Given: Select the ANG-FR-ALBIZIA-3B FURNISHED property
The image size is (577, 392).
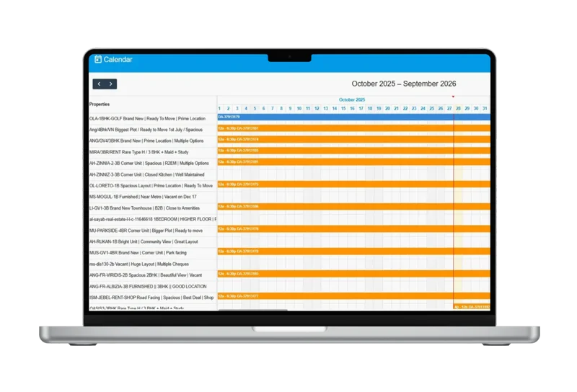Looking at the screenshot, I should (148, 286).
